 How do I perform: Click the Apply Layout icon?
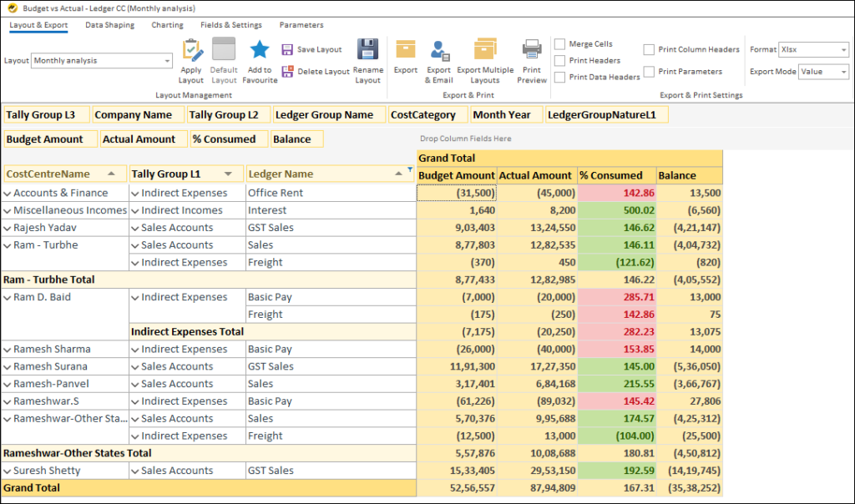tap(191, 51)
